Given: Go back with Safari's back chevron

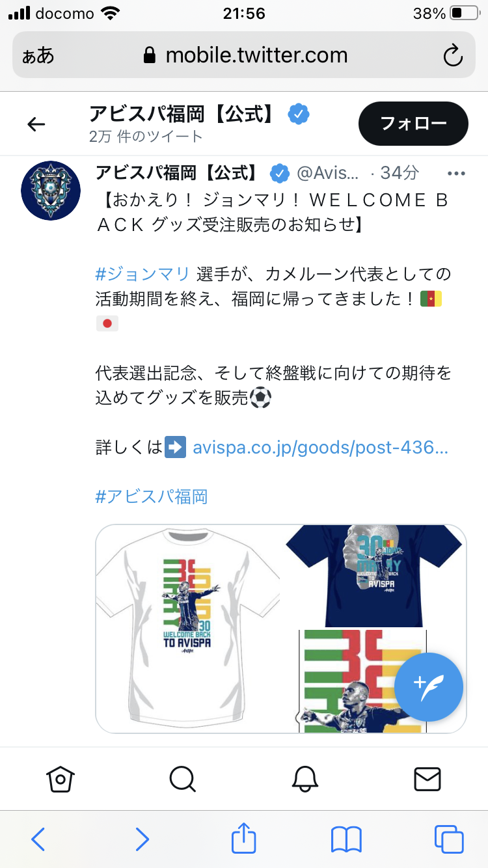Looking at the screenshot, I should pyautogui.click(x=38, y=839).
